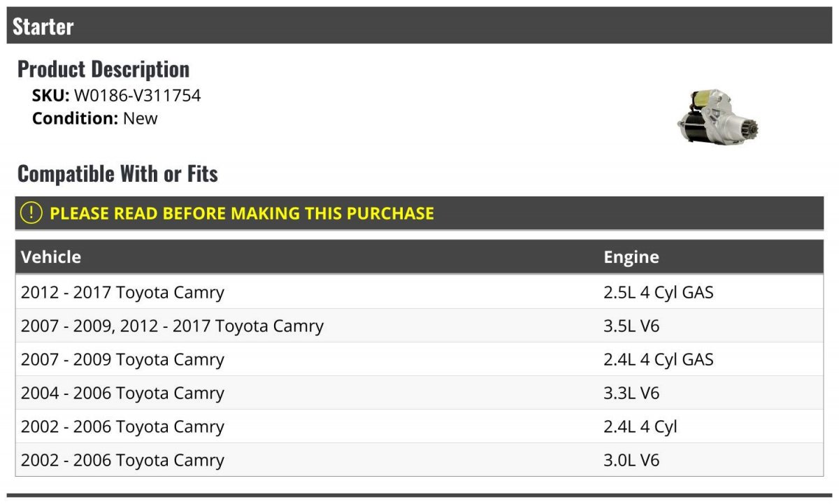Click the SKU W0186-V311754 text
The height and width of the screenshot is (504, 839).
[x=116, y=96]
